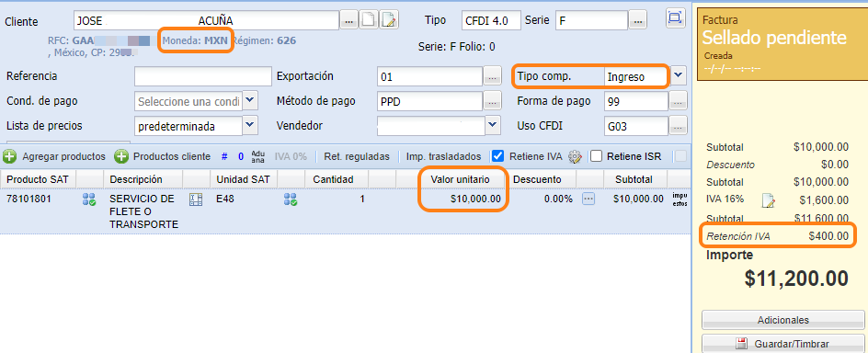Click the description editor icon beside SERVICIO DE FLETE
The image size is (868, 353).
tap(196, 199)
